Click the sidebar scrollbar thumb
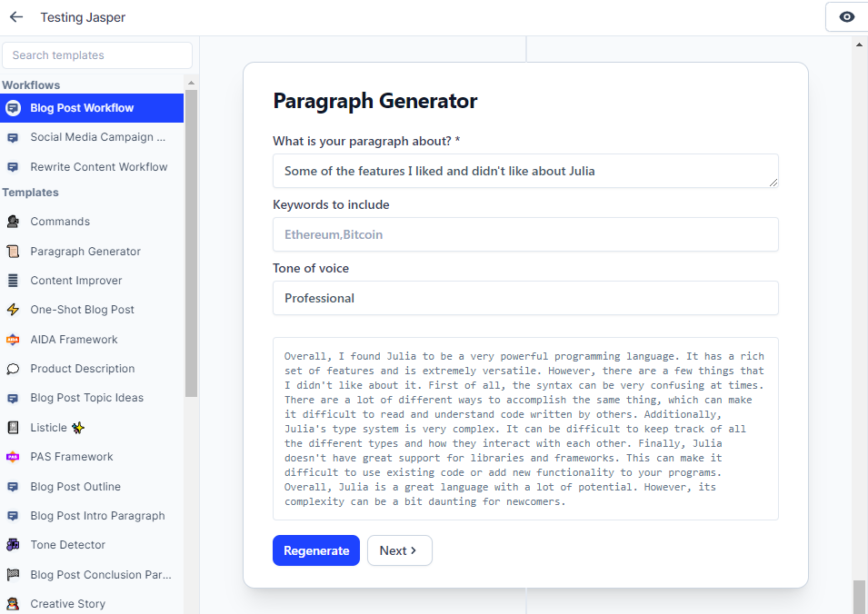Image resolution: width=868 pixels, height=614 pixels. (191, 243)
